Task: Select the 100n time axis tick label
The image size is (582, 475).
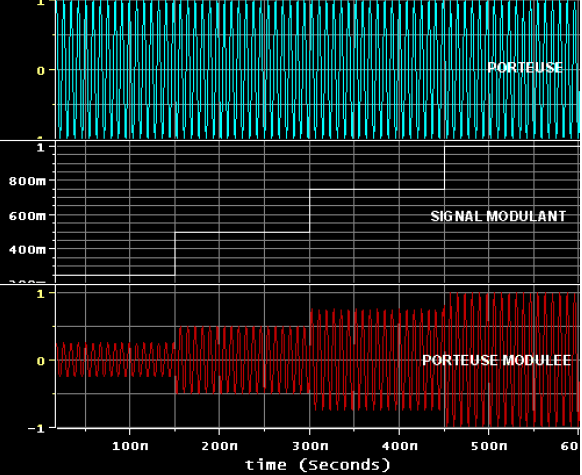Action: (x=130, y=446)
